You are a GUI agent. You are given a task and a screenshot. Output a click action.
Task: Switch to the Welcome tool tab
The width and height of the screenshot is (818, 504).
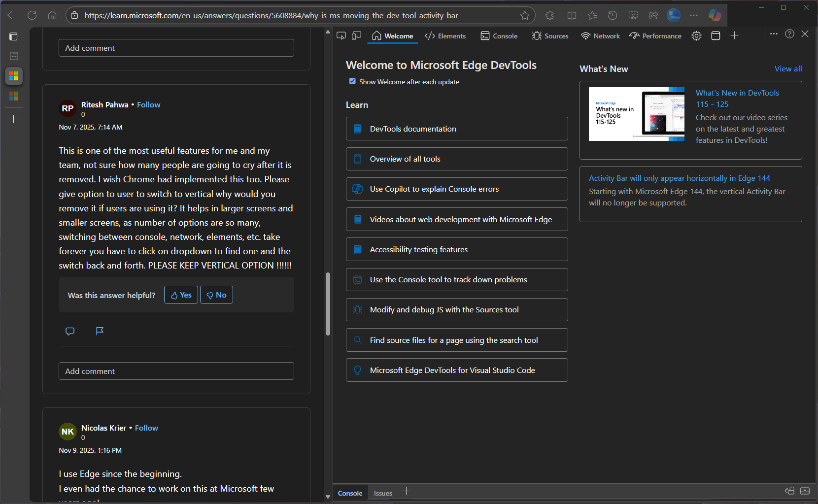(393, 36)
